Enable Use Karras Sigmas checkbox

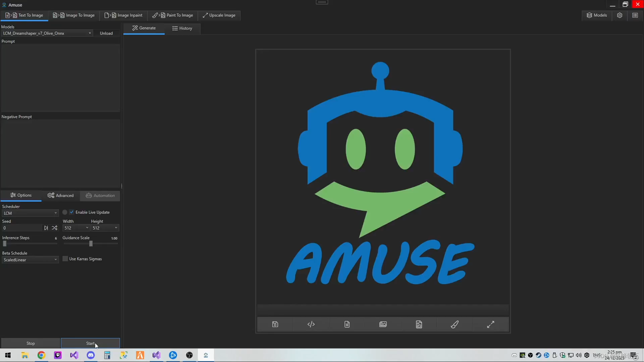point(65,259)
